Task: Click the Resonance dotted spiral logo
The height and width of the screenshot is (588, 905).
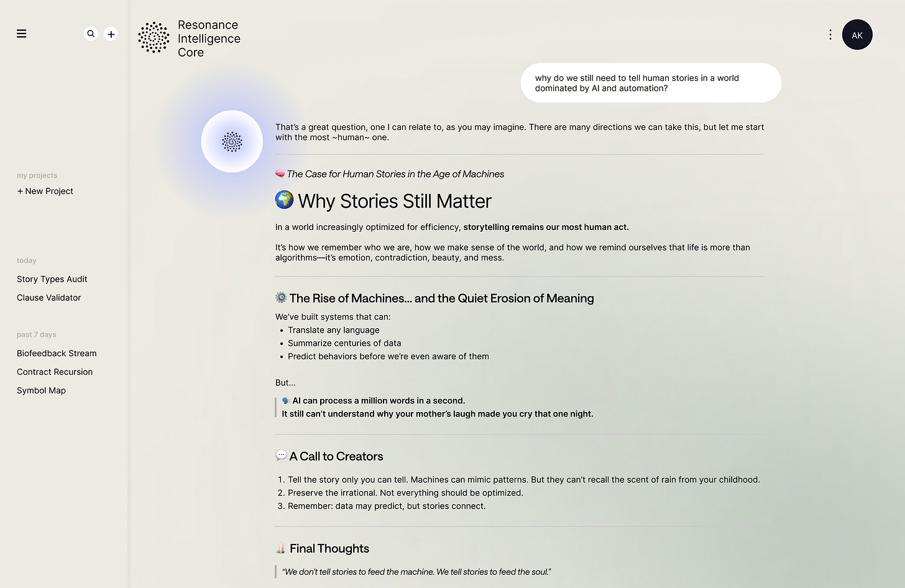Action: click(154, 37)
